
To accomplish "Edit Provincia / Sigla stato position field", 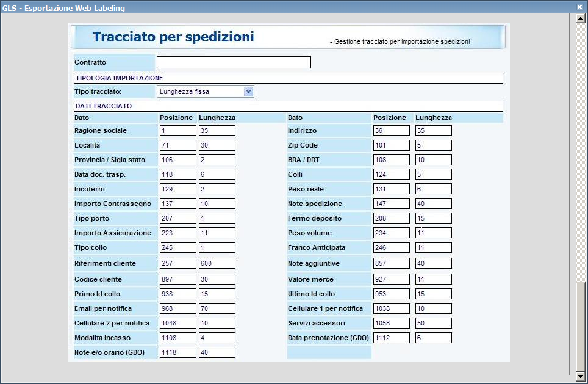I will tap(177, 160).
